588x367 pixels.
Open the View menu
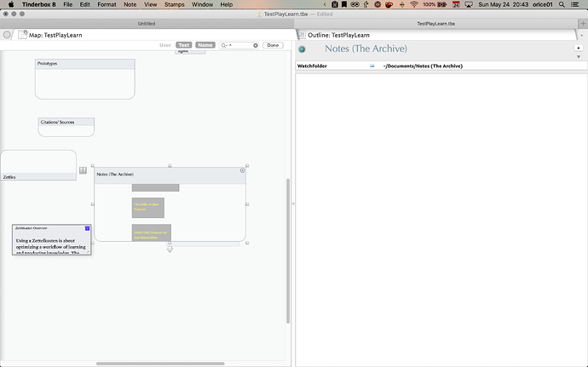coord(150,4)
